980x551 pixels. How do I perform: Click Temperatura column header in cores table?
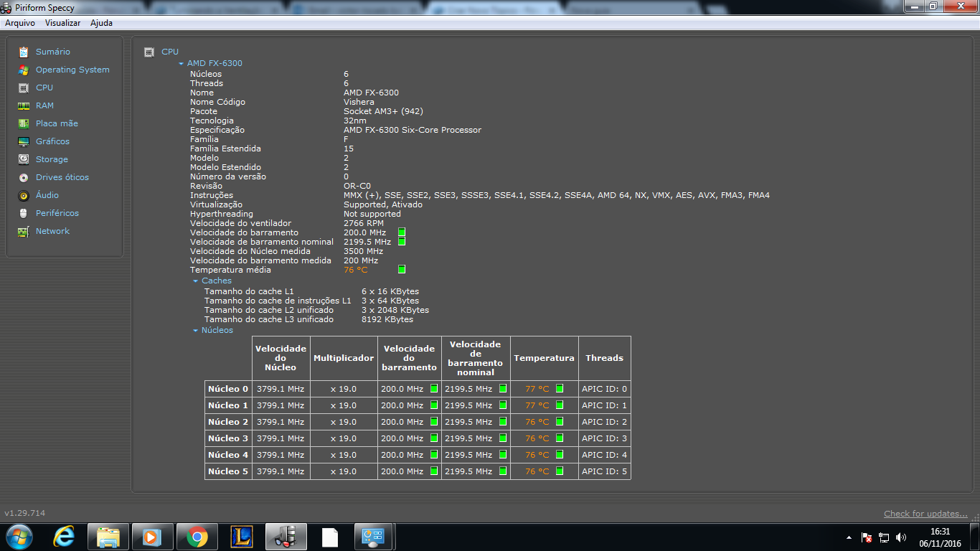click(x=544, y=358)
